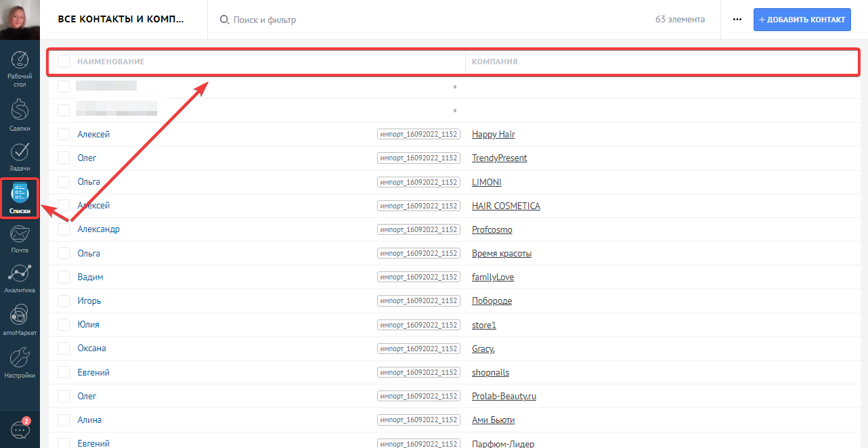Tick the checkbox next to Оксана
The height and width of the screenshot is (448, 868).
point(64,348)
